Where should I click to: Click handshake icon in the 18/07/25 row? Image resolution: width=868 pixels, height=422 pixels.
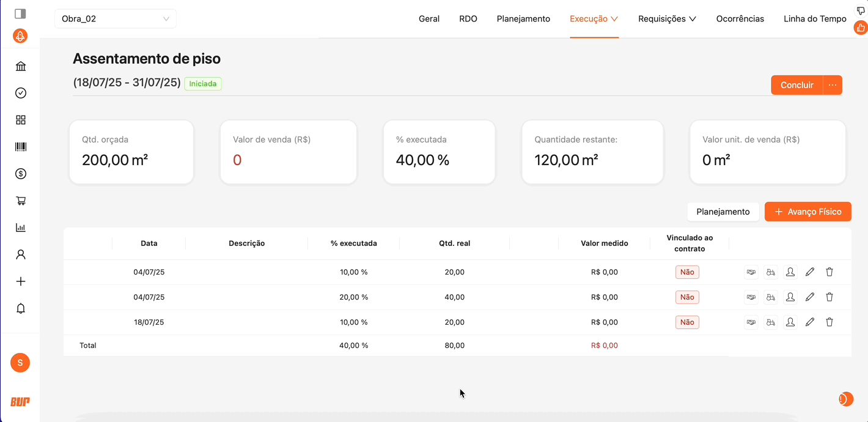[x=751, y=322]
